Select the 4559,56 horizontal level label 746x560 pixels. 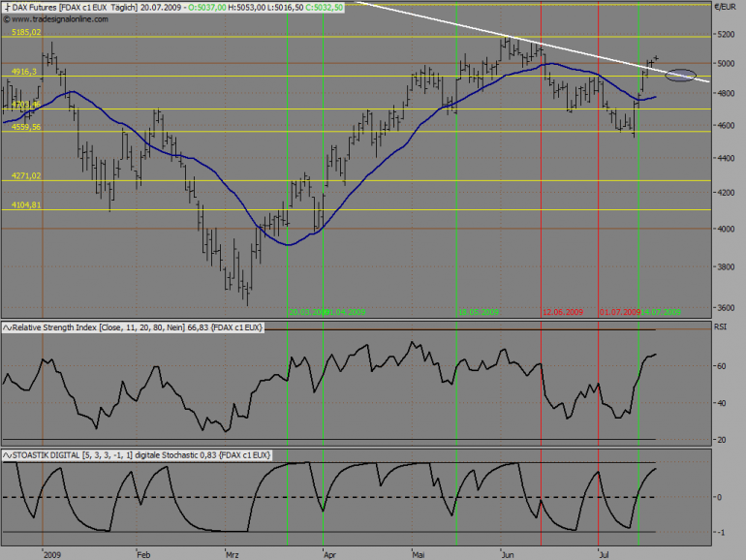coord(26,127)
